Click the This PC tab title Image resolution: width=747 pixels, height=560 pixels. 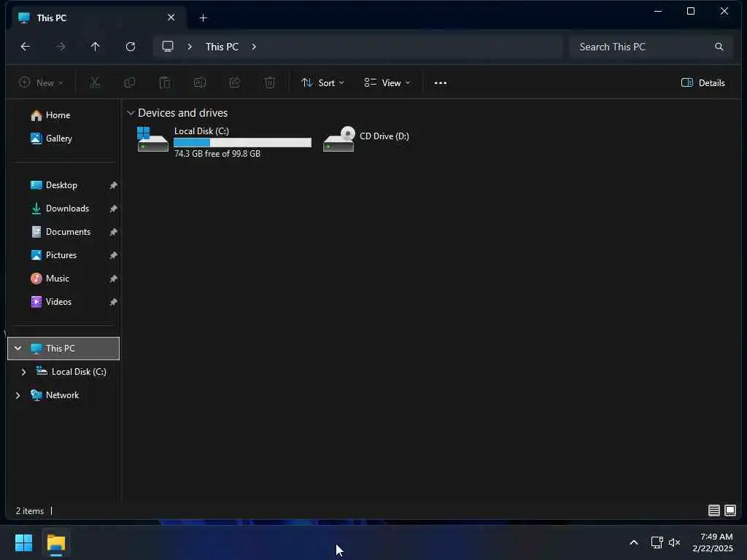(52, 17)
